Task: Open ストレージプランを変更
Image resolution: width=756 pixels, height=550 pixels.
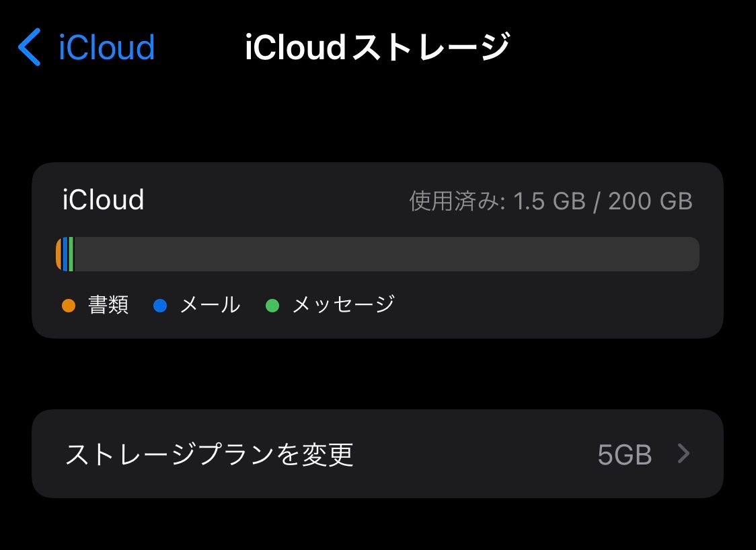Action: tap(209, 454)
